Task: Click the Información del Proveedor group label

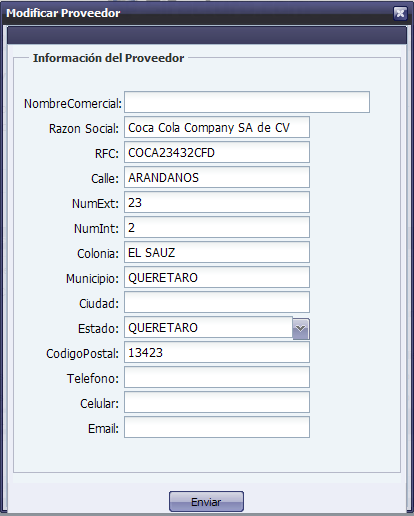Action: point(108,58)
